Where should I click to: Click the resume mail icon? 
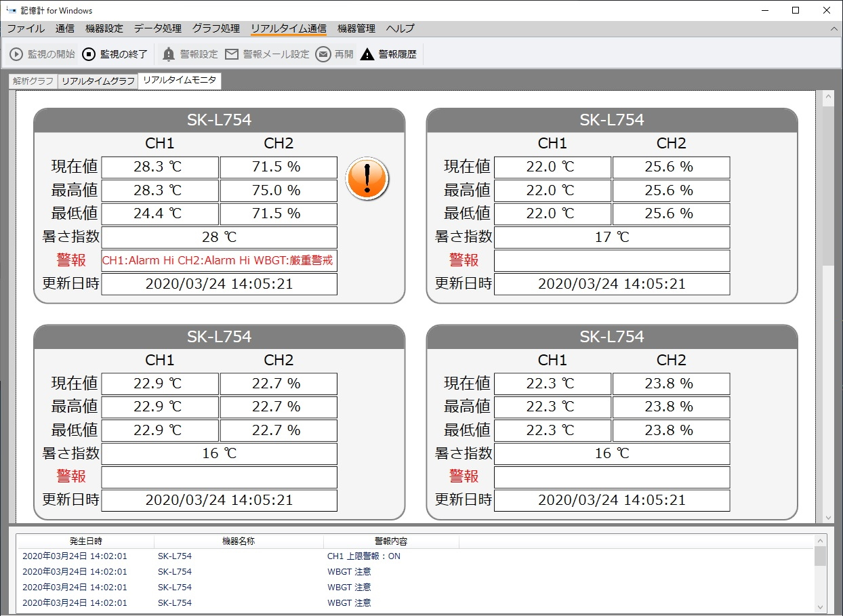click(323, 54)
